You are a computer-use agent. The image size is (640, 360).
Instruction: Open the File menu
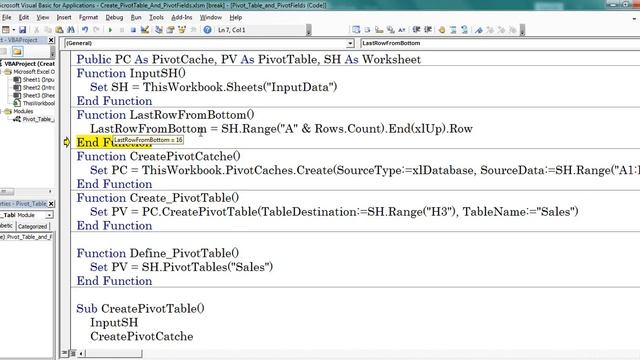[x=7, y=18]
